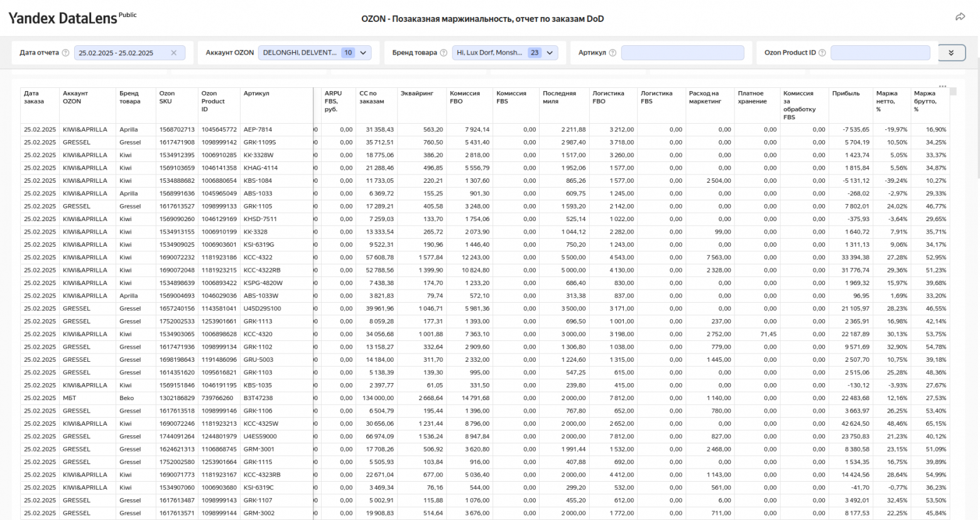Image resolution: width=980 pixels, height=520 pixels.
Task: Open the three-dot table options menu
Action: coord(942,87)
